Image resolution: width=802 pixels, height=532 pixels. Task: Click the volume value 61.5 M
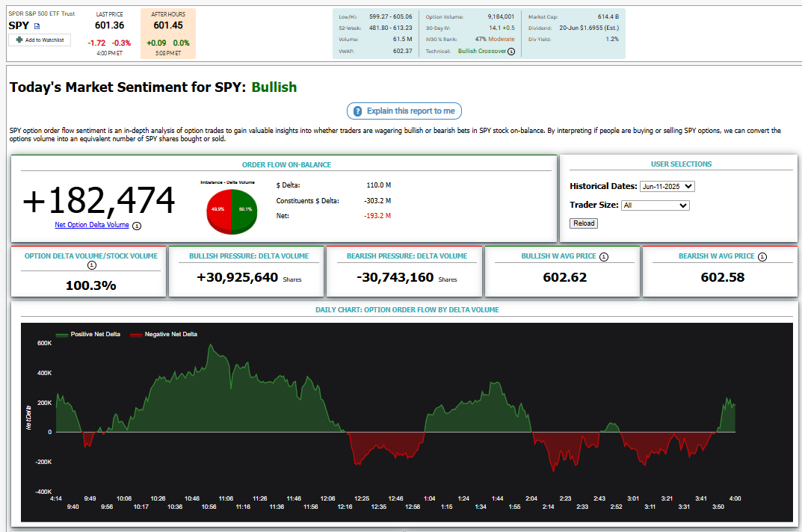click(x=403, y=40)
